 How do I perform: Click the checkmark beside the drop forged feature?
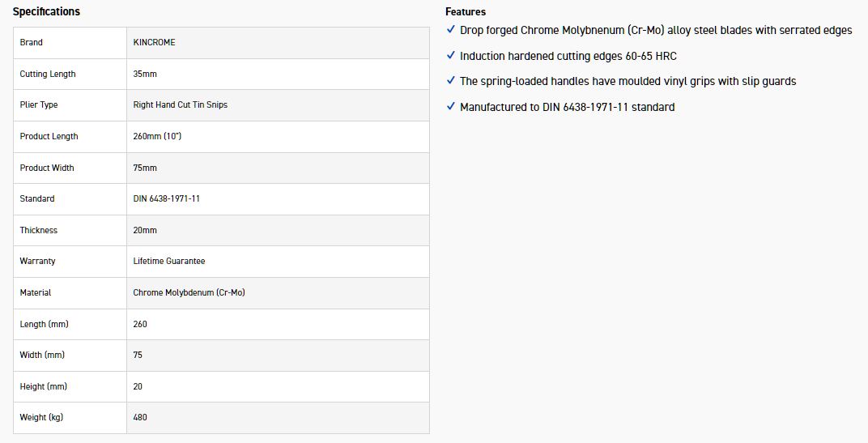coord(451,30)
